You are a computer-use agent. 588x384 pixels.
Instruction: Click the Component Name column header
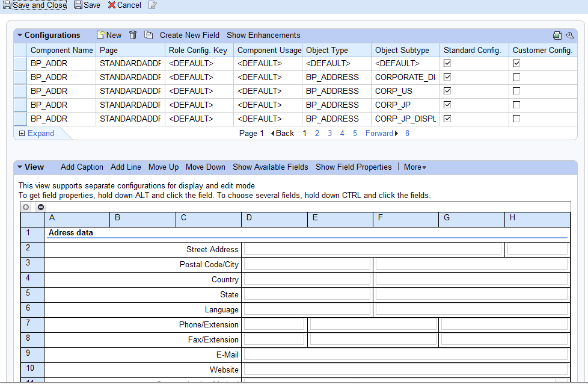point(61,50)
